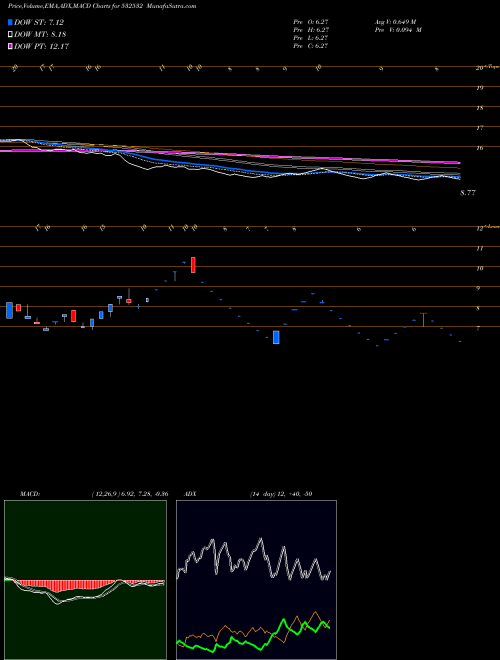Viewport: 500px width, 660px height.
Task: Click the tall red candlestick at the price peak
Action: pyautogui.click(x=193, y=265)
